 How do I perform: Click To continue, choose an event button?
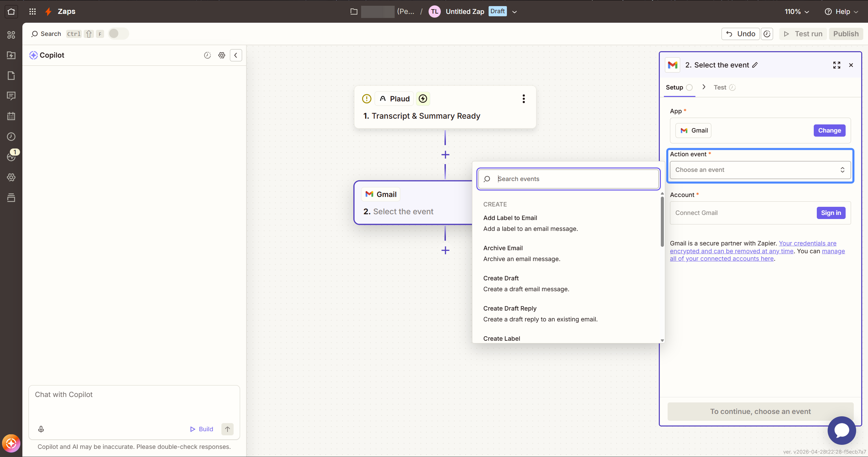pyautogui.click(x=760, y=412)
